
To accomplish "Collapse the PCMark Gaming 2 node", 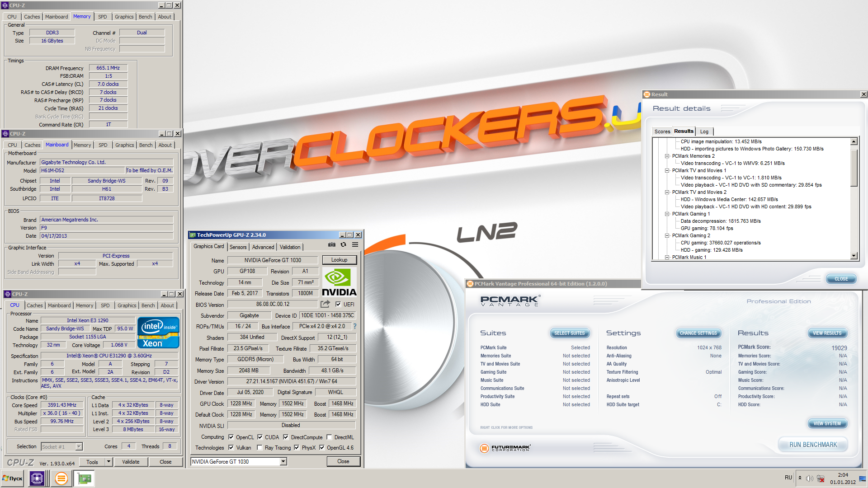I will point(667,235).
